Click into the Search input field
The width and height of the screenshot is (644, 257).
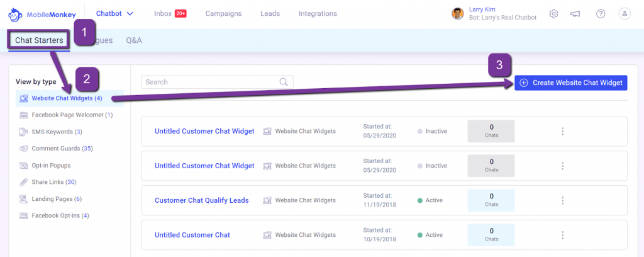(217, 82)
